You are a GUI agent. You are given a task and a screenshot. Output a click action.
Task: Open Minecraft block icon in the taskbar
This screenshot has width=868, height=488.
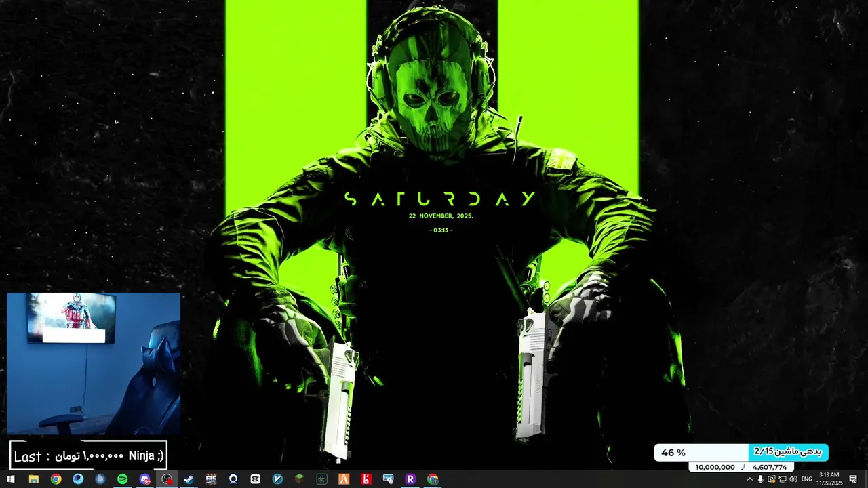(x=299, y=479)
